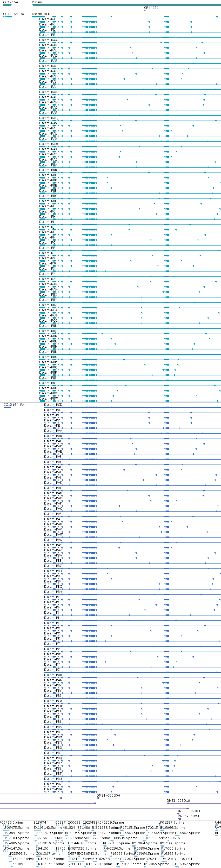Viewport: 221px width, 868px height.
Task: Click EST IP16863.5prime
Action: (x=132, y=833)
